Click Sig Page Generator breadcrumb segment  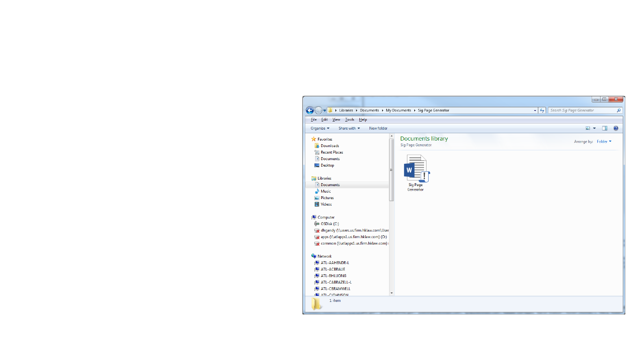point(433,111)
